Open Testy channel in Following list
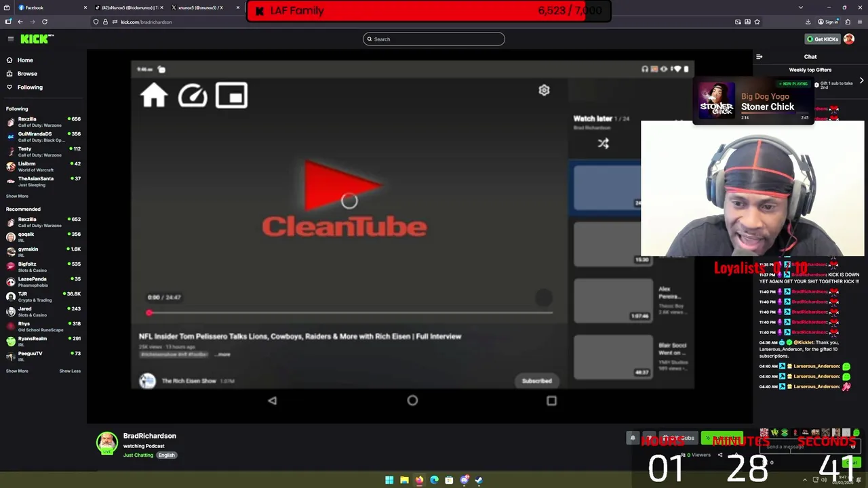The height and width of the screenshot is (488, 868). pyautogui.click(x=43, y=152)
